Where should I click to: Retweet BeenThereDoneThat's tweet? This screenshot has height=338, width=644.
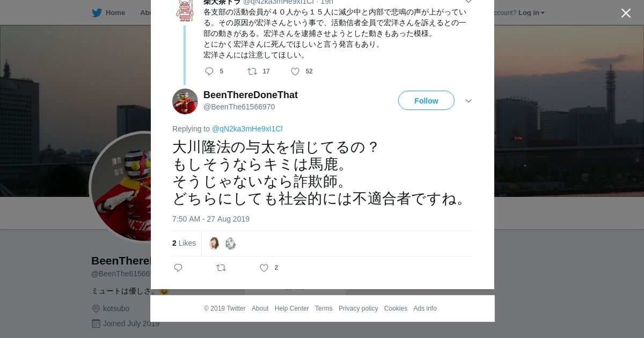[x=221, y=268]
